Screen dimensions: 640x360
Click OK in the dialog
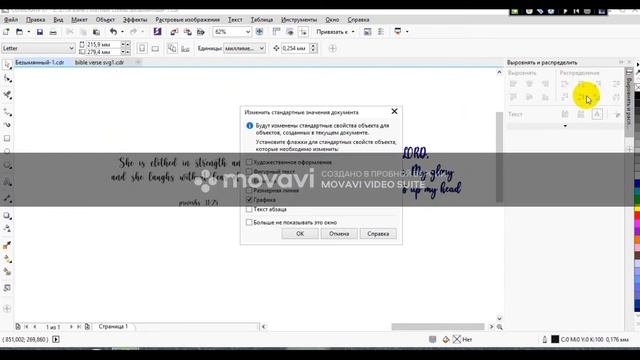(300, 234)
